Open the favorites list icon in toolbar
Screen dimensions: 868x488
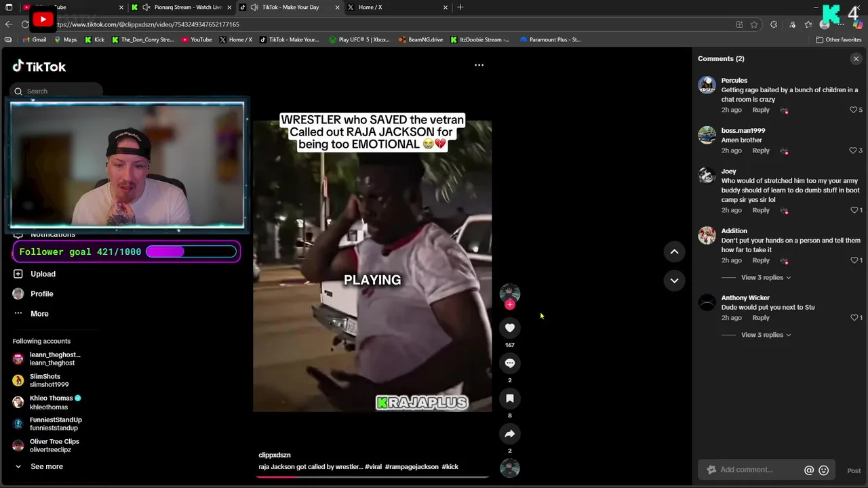[x=808, y=24]
